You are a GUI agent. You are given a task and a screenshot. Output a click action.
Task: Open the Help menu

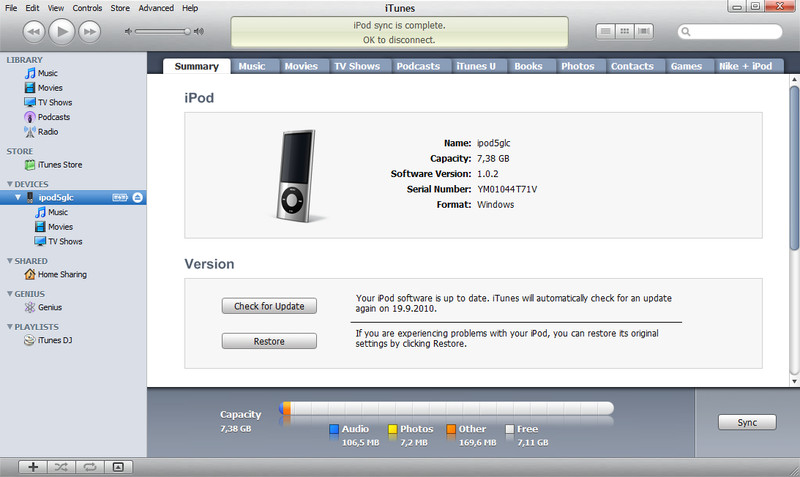pos(190,8)
